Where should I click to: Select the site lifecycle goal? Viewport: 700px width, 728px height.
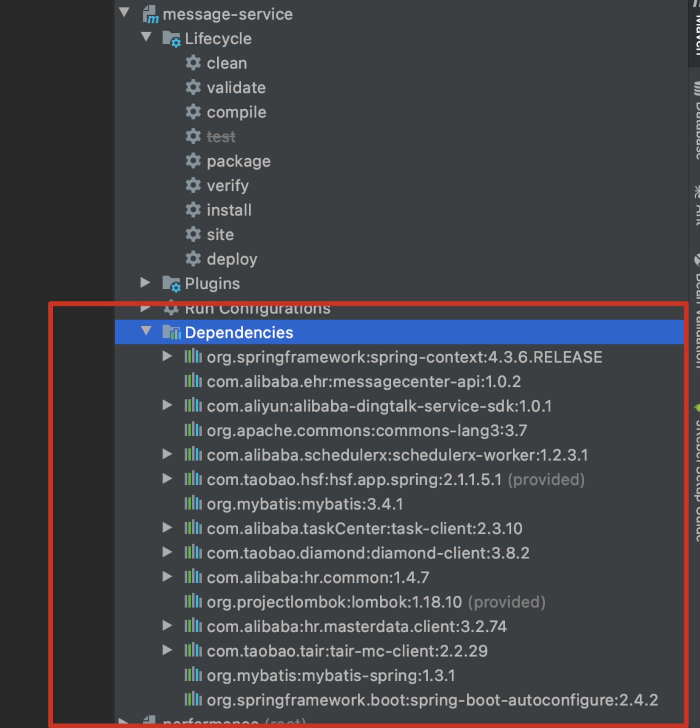pyautogui.click(x=220, y=235)
